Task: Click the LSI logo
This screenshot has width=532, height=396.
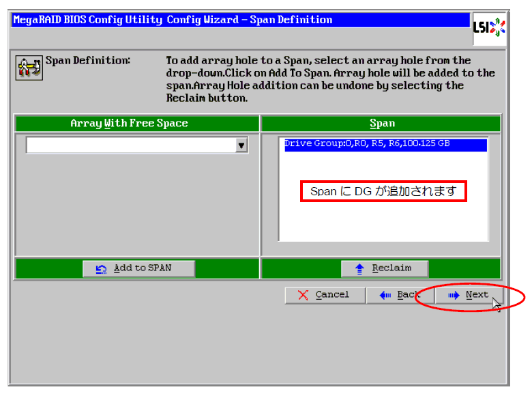Action: (489, 29)
